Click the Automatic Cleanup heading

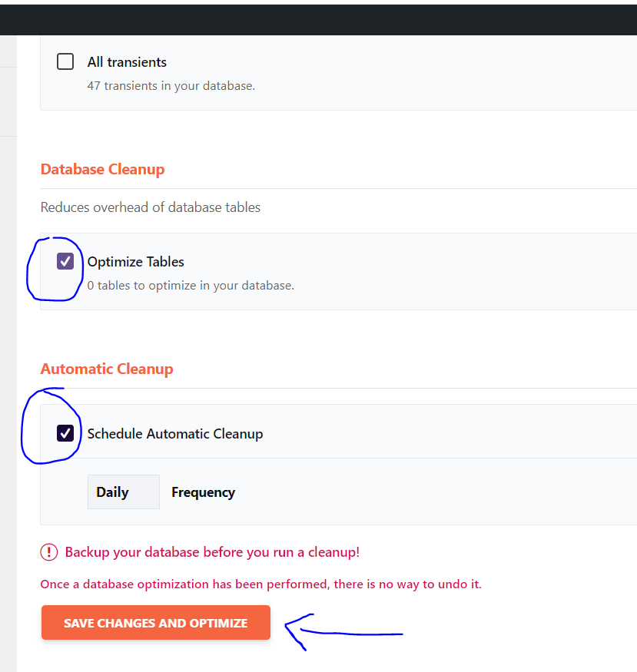[x=107, y=369]
